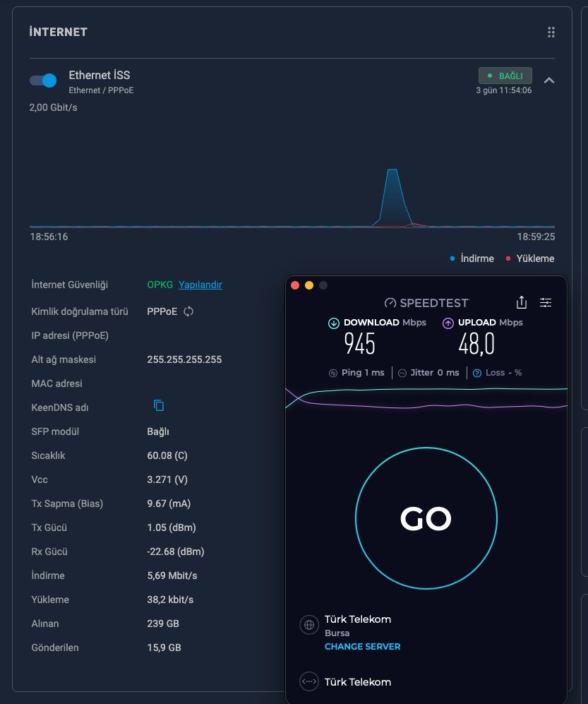588x704 pixels.
Task: Click the download arrow icon in Speedtest
Action: tap(333, 323)
